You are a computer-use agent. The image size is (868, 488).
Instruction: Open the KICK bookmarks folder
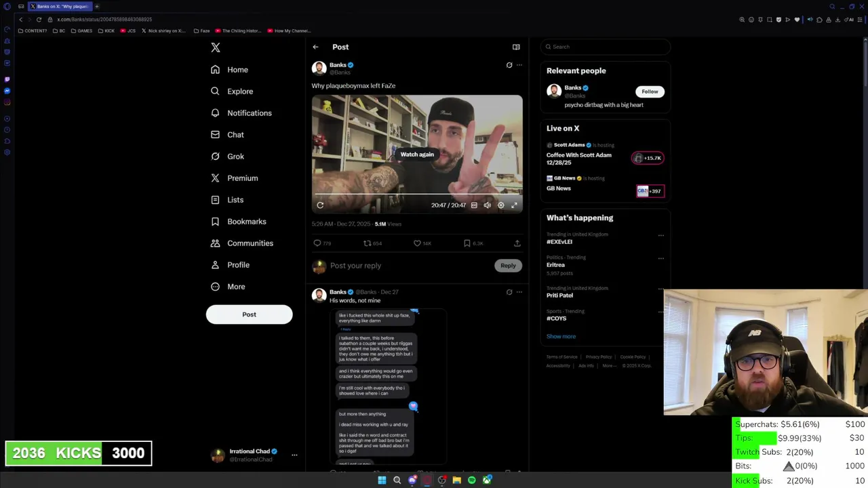coord(106,31)
